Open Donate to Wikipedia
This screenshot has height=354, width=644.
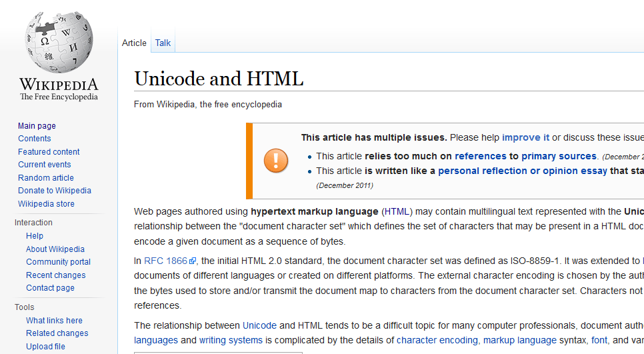click(x=55, y=190)
